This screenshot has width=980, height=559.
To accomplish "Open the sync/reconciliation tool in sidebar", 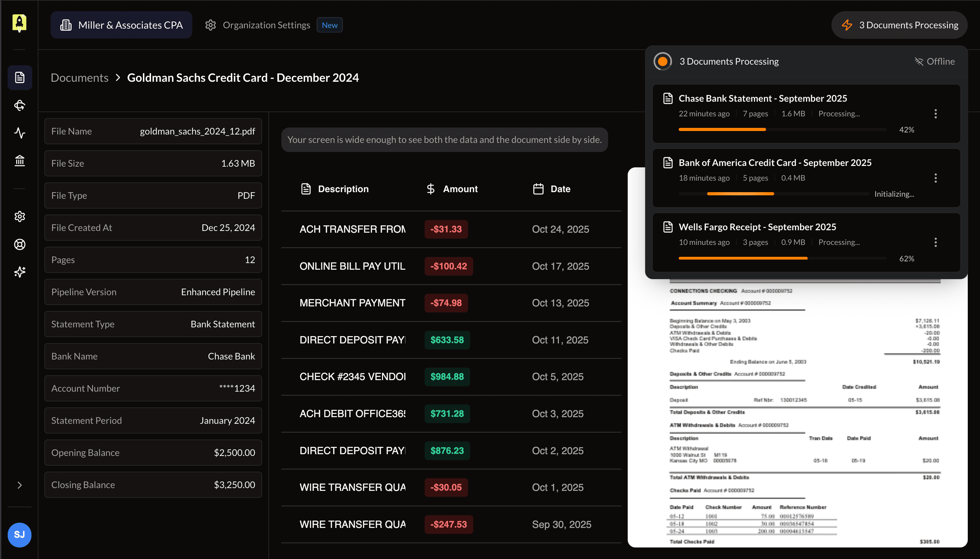I will point(20,105).
